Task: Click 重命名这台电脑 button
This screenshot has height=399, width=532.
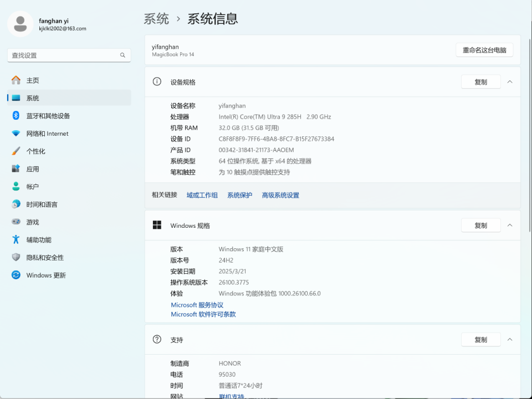Action: tap(484, 50)
